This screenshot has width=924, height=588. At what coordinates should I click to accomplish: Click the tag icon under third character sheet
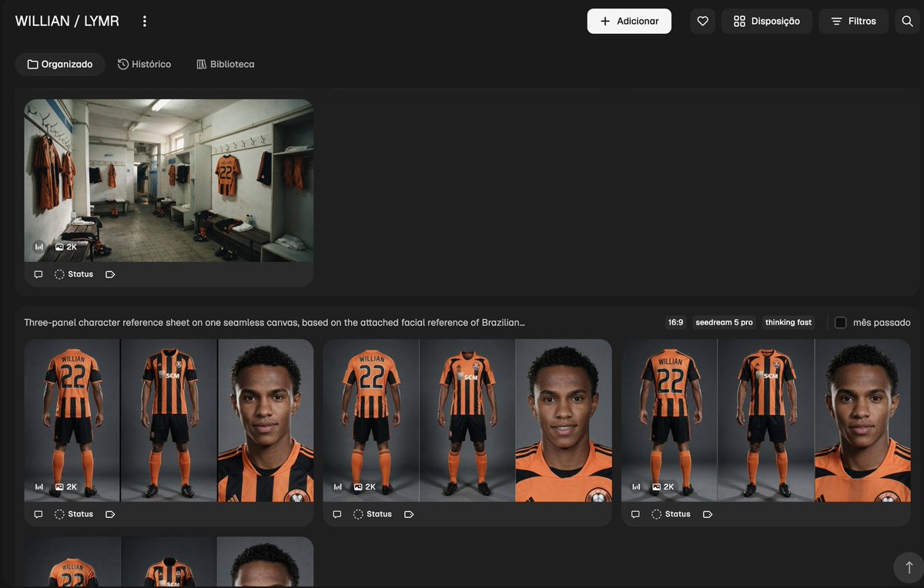point(708,514)
